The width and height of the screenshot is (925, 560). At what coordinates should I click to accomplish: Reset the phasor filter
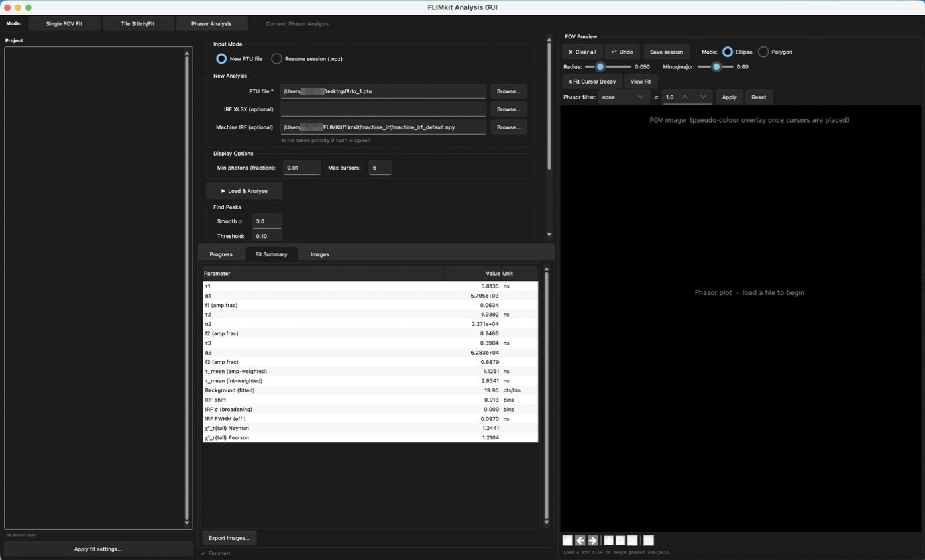click(759, 97)
